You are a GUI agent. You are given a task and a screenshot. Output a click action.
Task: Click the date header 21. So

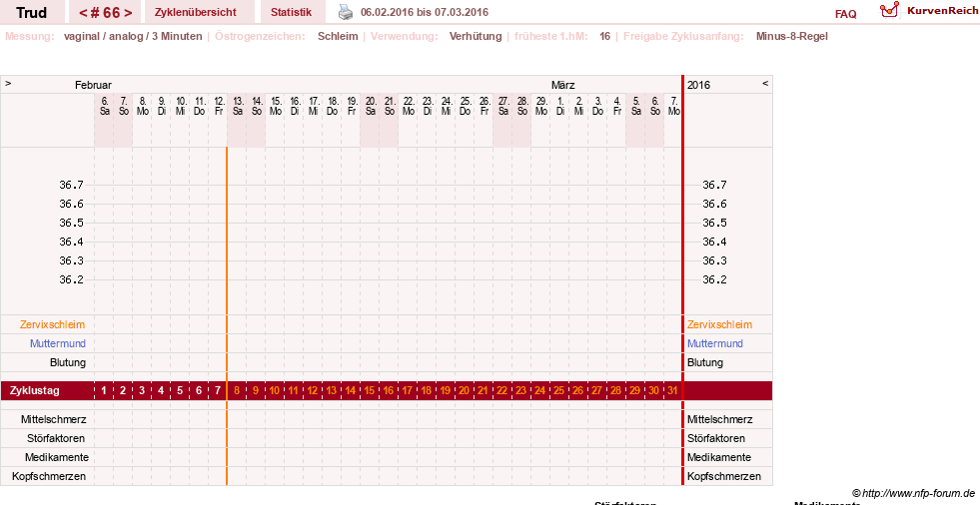(390, 106)
